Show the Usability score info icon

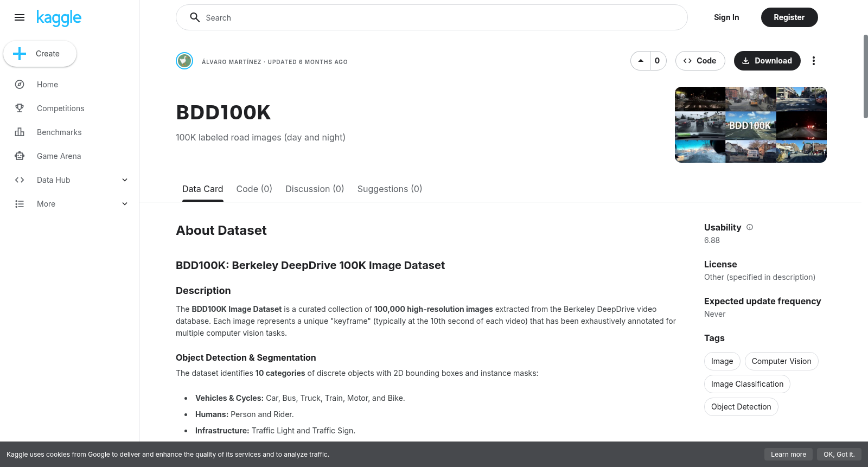pos(750,227)
